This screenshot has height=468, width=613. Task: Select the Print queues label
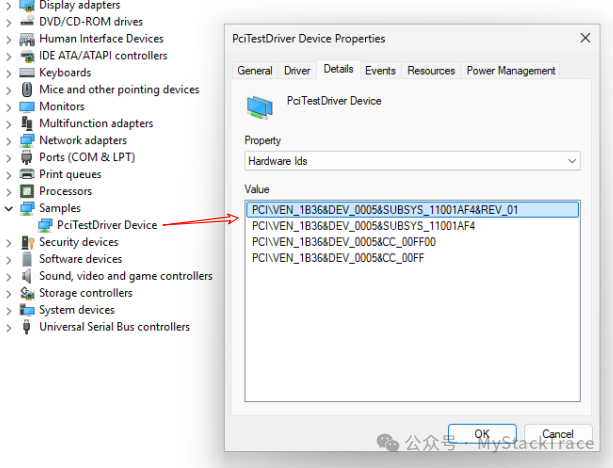pyautogui.click(x=70, y=174)
